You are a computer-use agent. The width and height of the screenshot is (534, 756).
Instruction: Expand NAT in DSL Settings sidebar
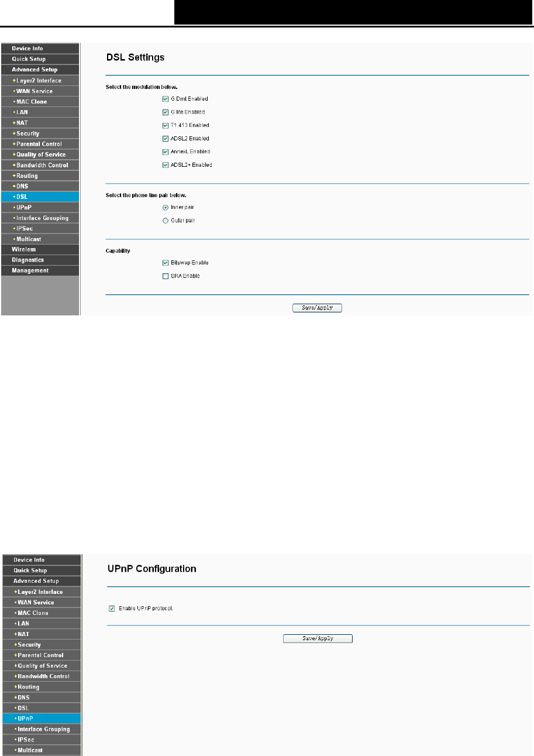[x=40, y=123]
